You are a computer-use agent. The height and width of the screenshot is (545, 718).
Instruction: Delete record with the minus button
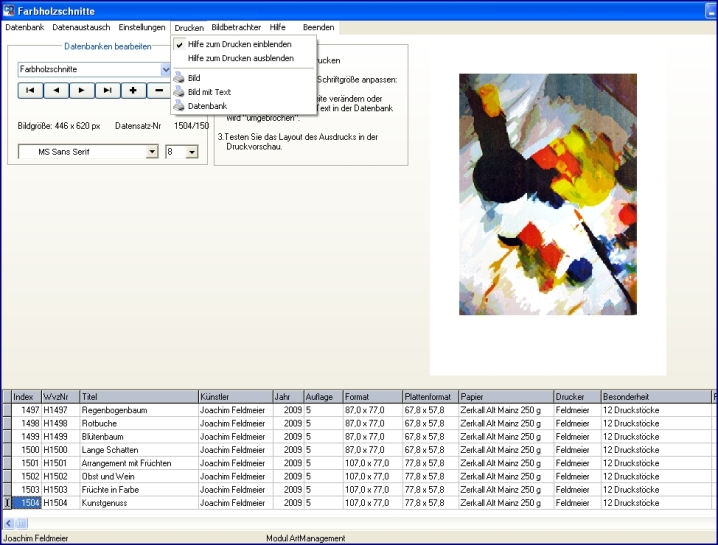tap(159, 91)
